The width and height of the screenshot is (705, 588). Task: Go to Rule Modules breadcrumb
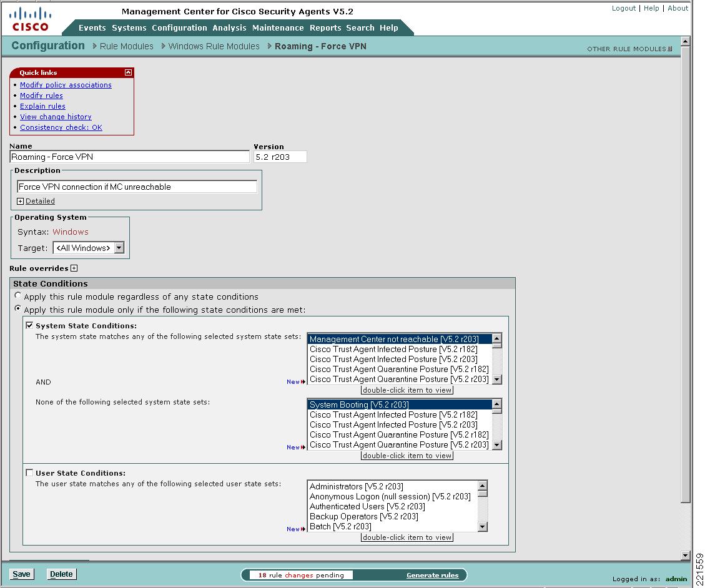(x=126, y=46)
